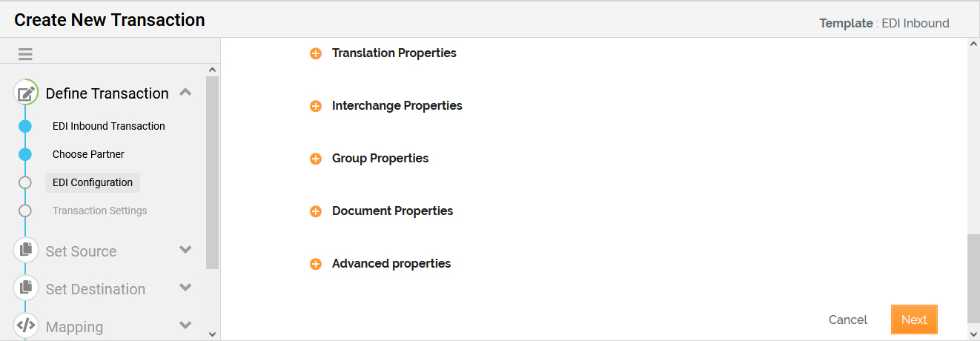Image resolution: width=980 pixels, height=341 pixels.
Task: Click the Set Source documents icon
Action: 26,251
